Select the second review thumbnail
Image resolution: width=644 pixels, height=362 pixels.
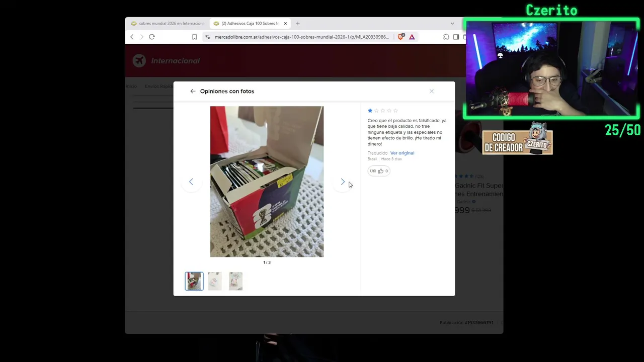click(x=215, y=281)
